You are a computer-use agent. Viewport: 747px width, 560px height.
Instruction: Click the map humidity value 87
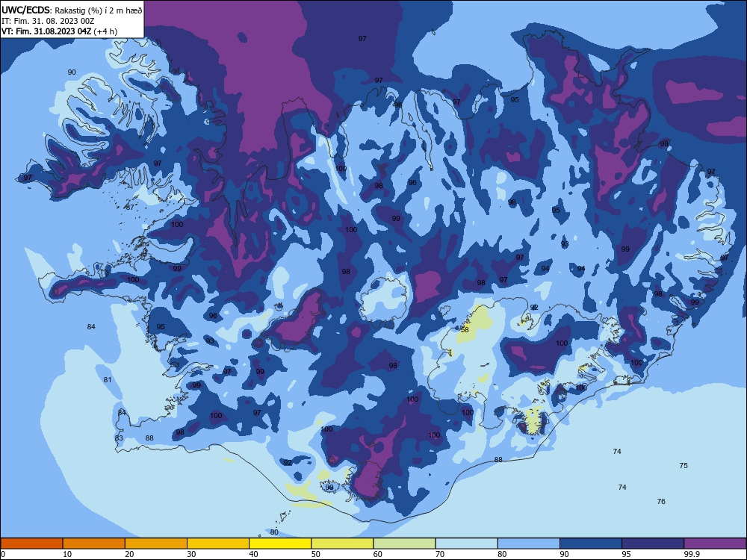[130, 208]
